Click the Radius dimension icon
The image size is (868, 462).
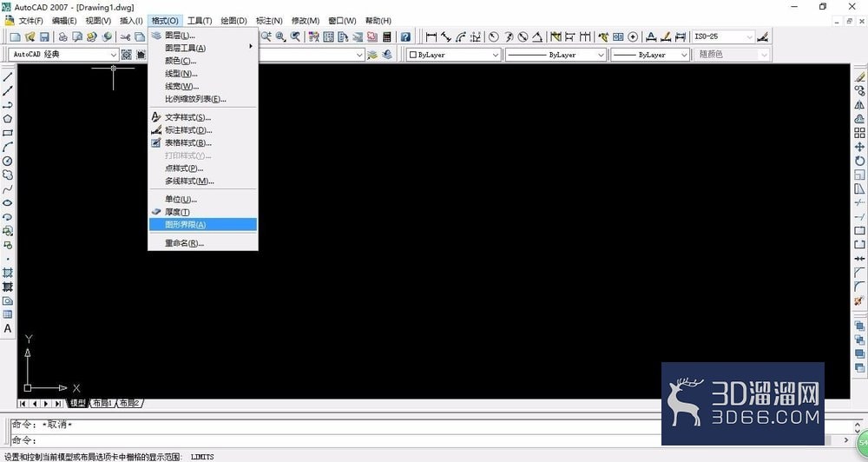[x=493, y=37]
